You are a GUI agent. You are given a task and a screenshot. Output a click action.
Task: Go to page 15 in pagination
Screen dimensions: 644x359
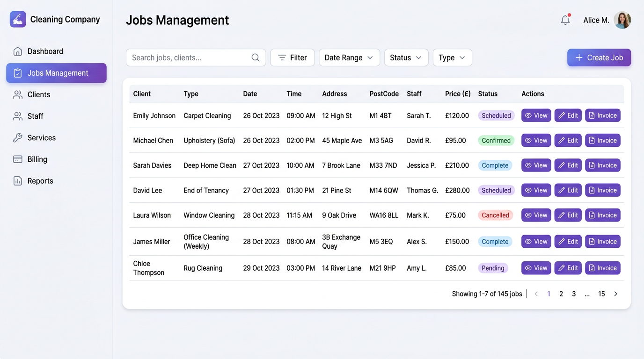(601, 294)
